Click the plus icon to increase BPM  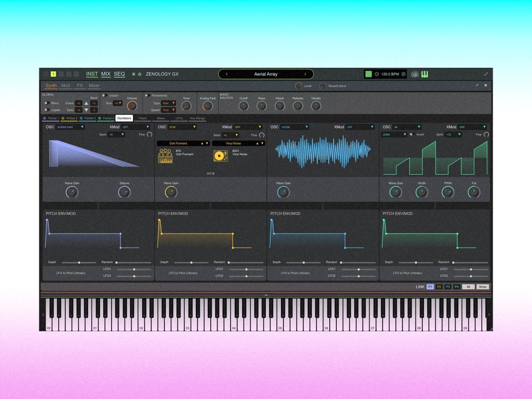(x=403, y=74)
